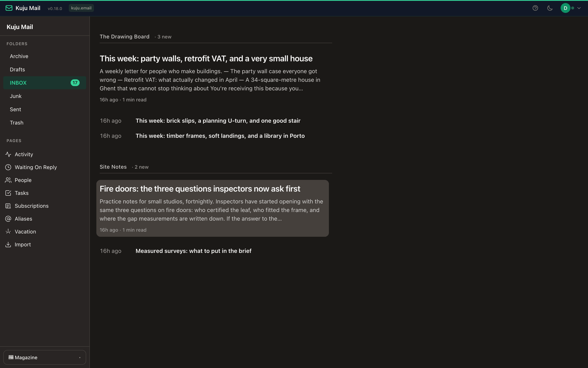This screenshot has height=368, width=588.
Task: Click the v0.18.0 version label
Action: [x=55, y=9]
